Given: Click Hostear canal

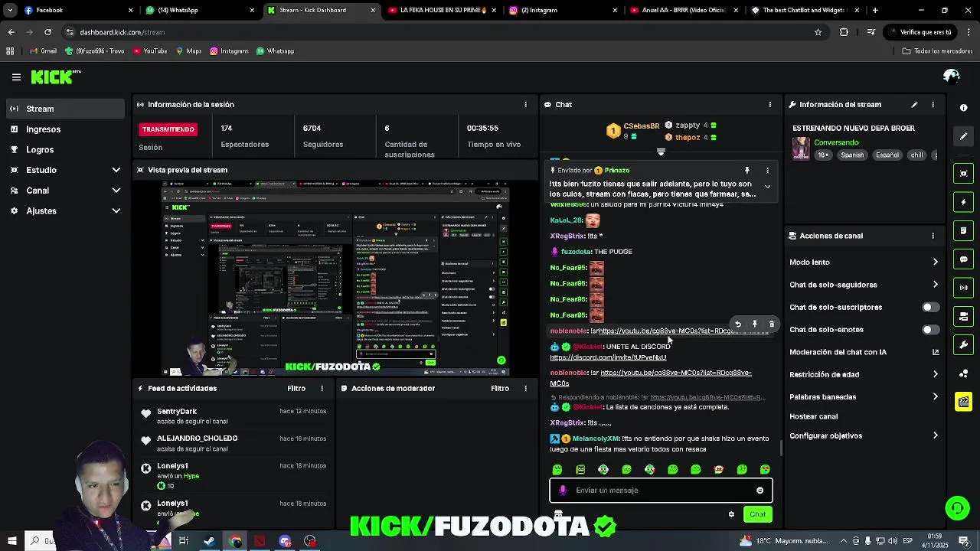Looking at the screenshot, I should coord(813,417).
